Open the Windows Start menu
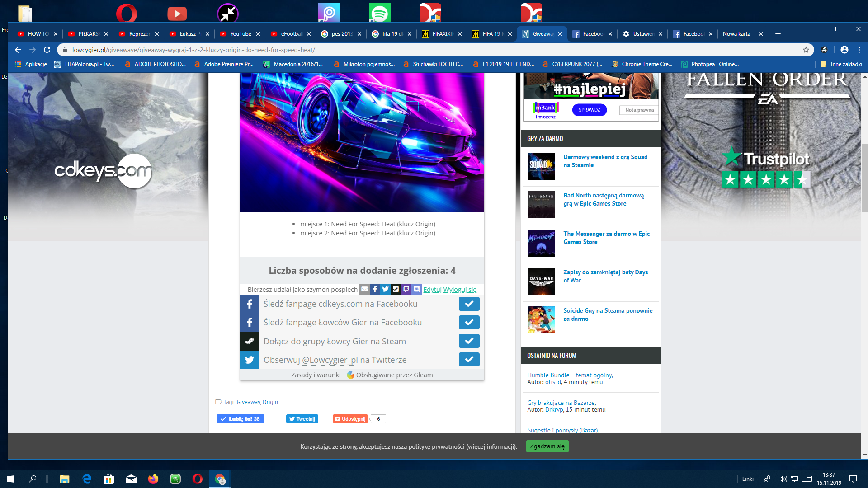This screenshot has width=868, height=488. pyautogui.click(x=11, y=479)
